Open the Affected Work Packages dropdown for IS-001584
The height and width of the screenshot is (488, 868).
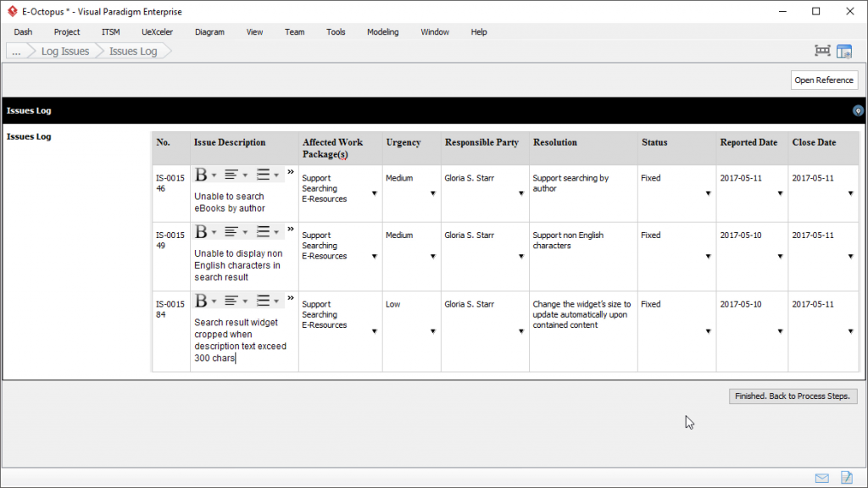(374, 332)
